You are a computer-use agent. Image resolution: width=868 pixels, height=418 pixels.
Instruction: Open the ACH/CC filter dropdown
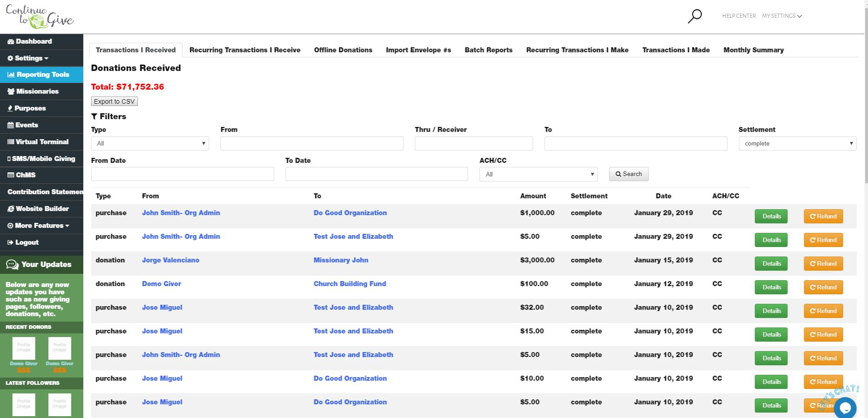click(x=538, y=174)
